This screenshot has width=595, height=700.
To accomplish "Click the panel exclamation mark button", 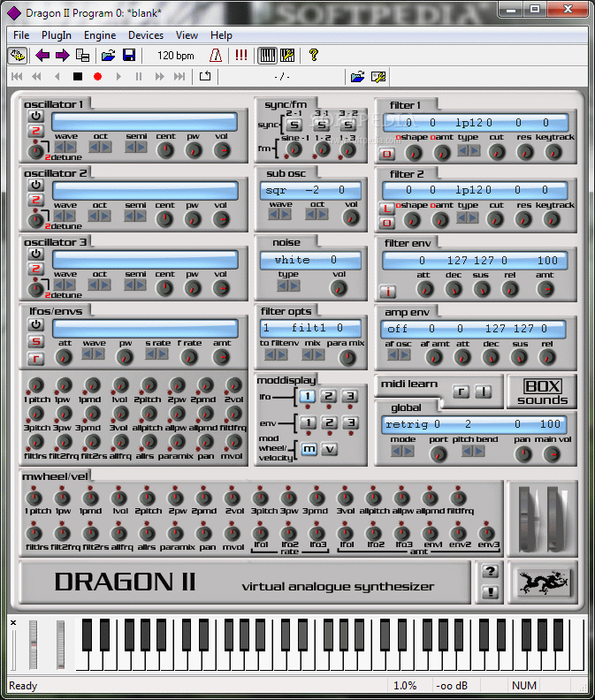I will (490, 592).
